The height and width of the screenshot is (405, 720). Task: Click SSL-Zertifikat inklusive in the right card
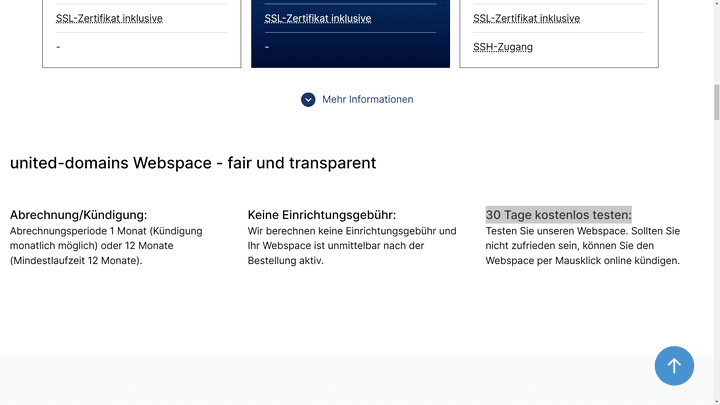coord(526,18)
